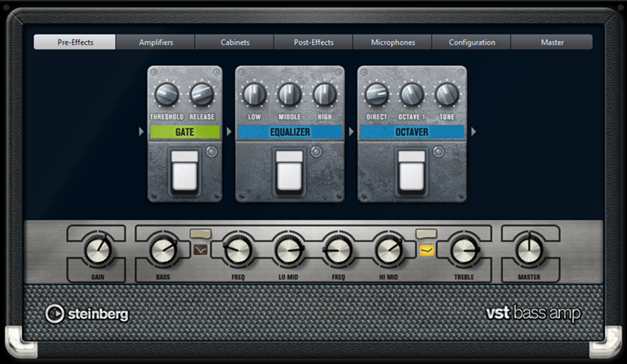
Task: Click the Equalizer High knob
Action: (x=325, y=95)
